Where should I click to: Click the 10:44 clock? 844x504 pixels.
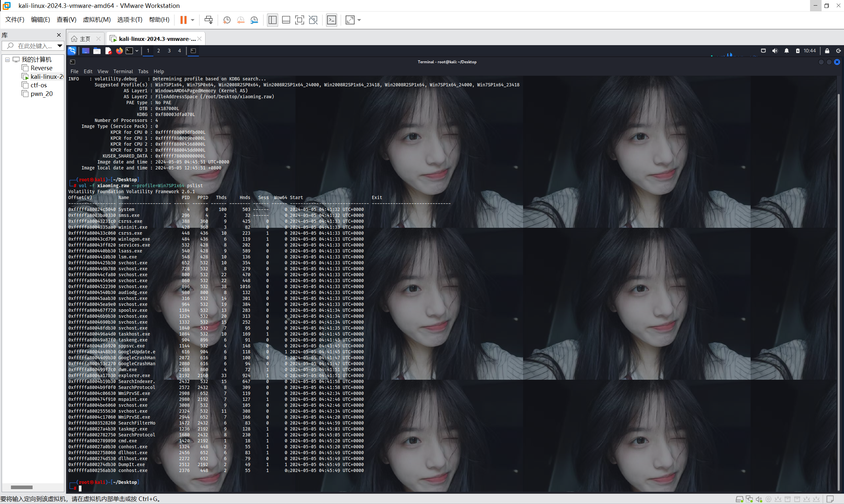pos(810,51)
